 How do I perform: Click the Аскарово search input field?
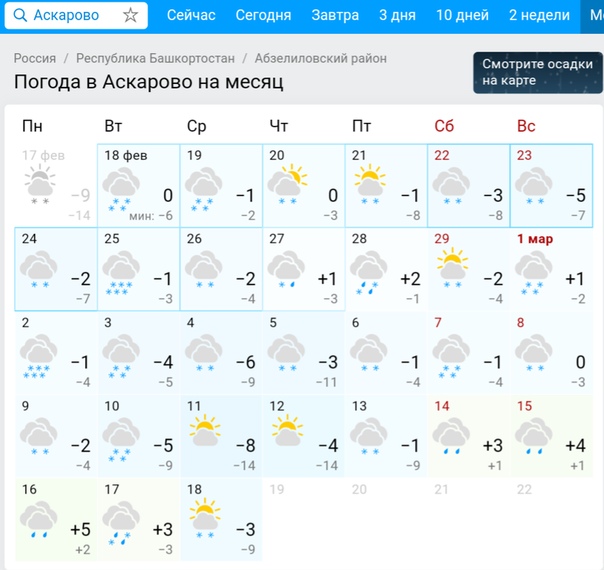point(73,15)
